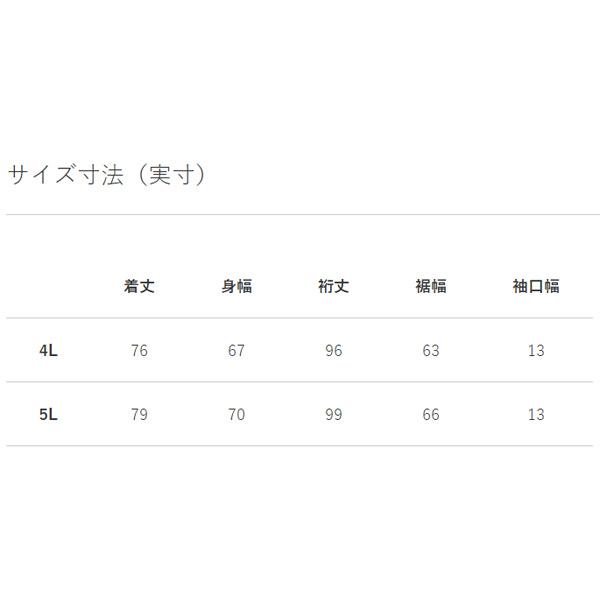600x600 pixels.
Task: Click the 5L 裄丈 value 99
Action: click(333, 414)
